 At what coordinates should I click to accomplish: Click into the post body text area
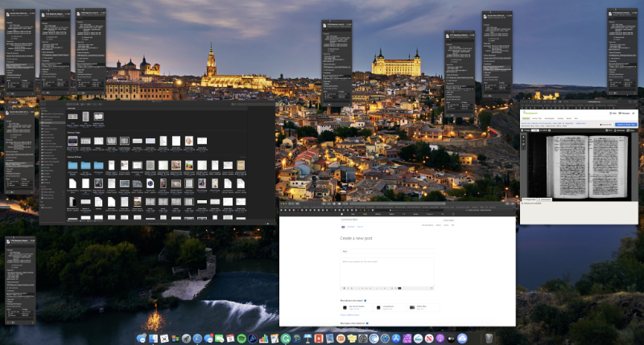(387, 270)
